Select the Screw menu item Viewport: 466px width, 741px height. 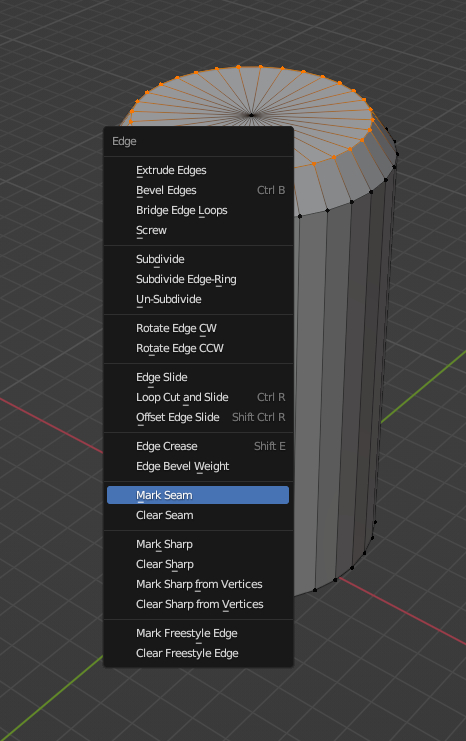[x=198, y=230]
